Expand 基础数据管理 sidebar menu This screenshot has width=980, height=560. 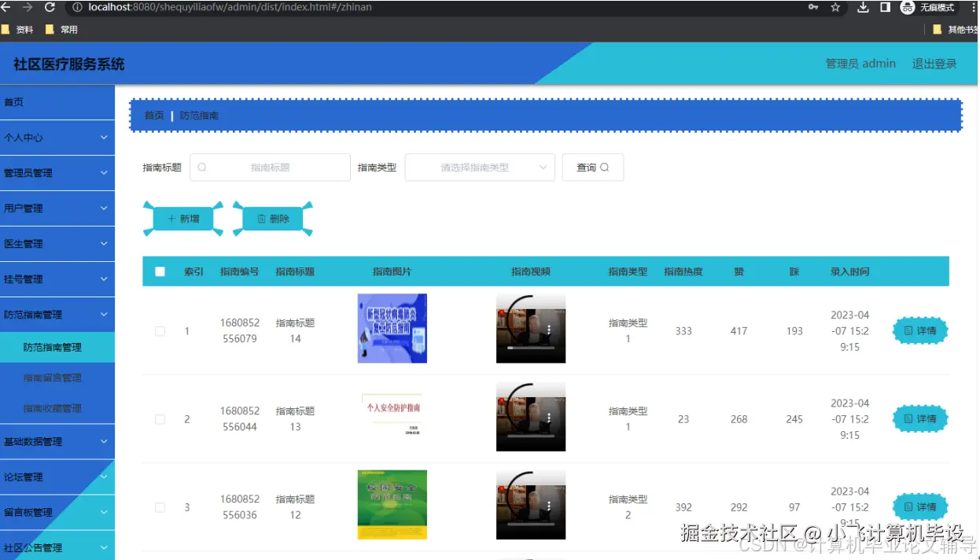pos(57,441)
